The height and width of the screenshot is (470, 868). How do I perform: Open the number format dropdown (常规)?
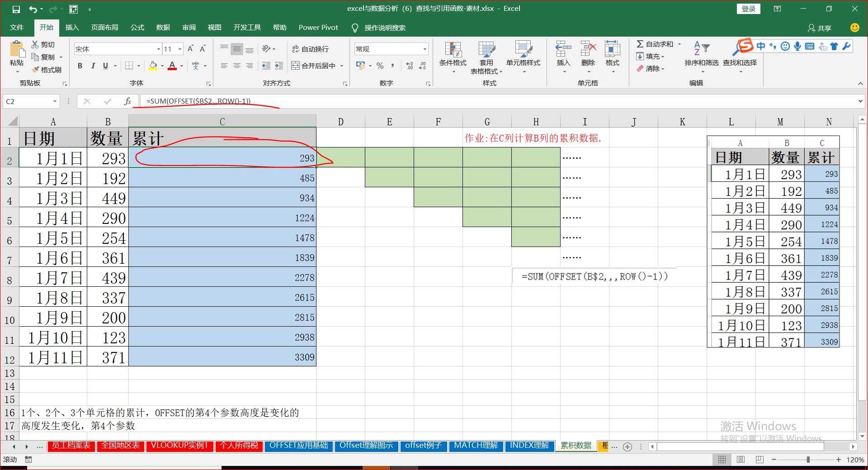[425, 49]
